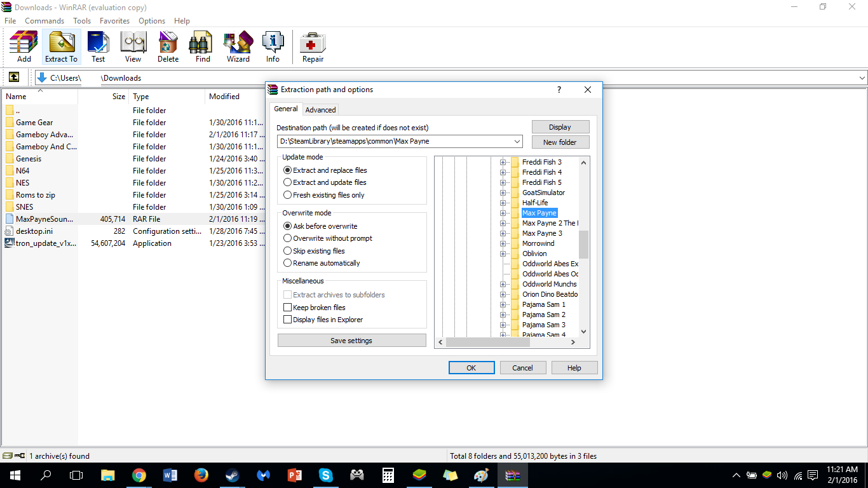Open the File menu
Image resolution: width=868 pixels, height=488 pixels.
point(10,21)
